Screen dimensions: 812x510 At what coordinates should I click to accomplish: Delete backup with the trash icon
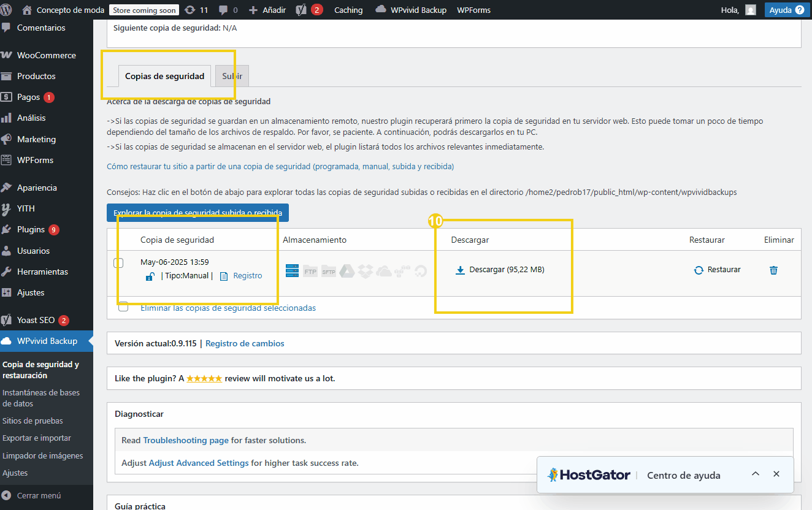[x=774, y=270]
